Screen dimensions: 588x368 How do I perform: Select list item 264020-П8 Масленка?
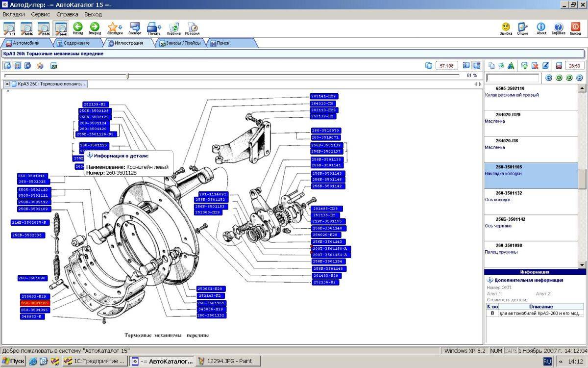click(531, 149)
